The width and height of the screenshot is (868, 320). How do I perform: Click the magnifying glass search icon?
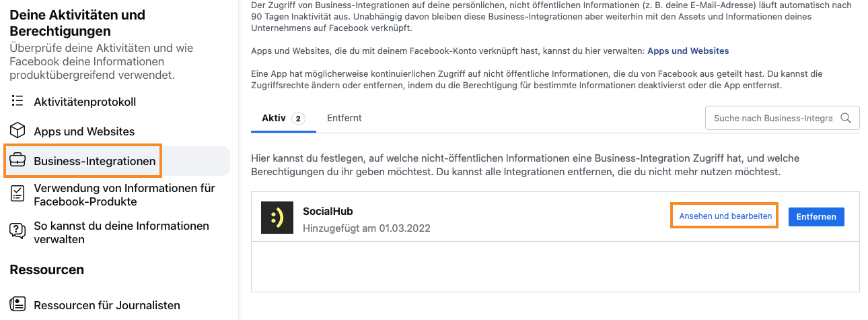[846, 118]
